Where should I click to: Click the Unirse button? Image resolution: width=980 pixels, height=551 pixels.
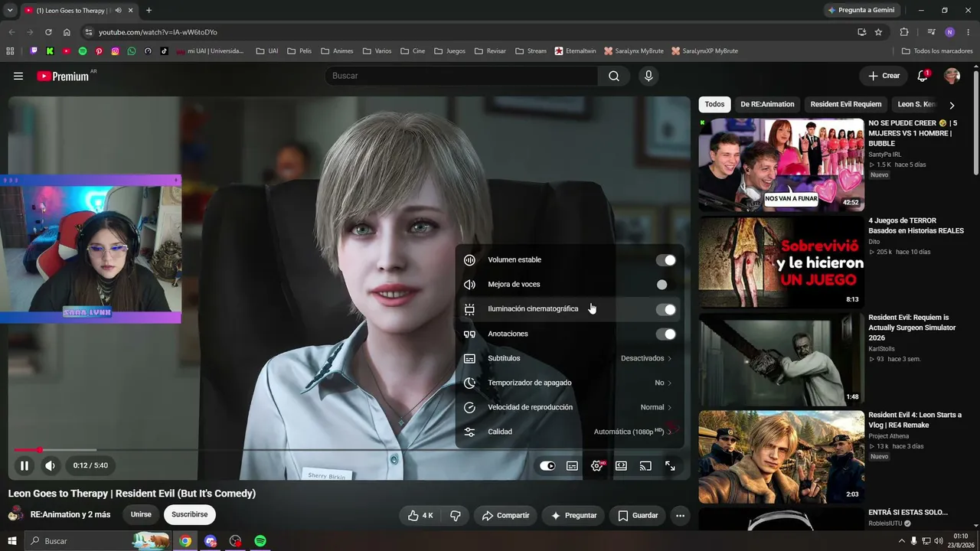point(141,515)
